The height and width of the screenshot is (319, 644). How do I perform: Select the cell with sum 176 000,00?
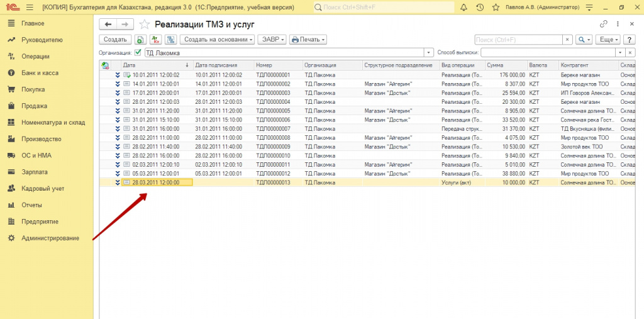pyautogui.click(x=506, y=75)
